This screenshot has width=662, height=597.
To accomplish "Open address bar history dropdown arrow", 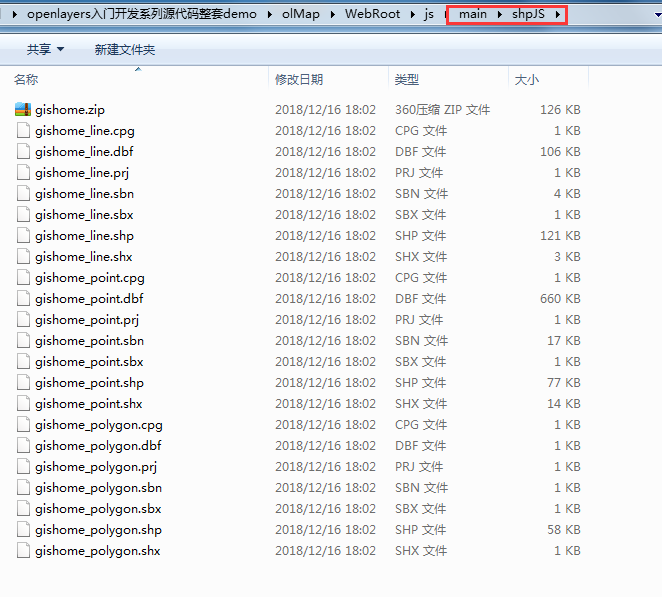I will (x=657, y=15).
